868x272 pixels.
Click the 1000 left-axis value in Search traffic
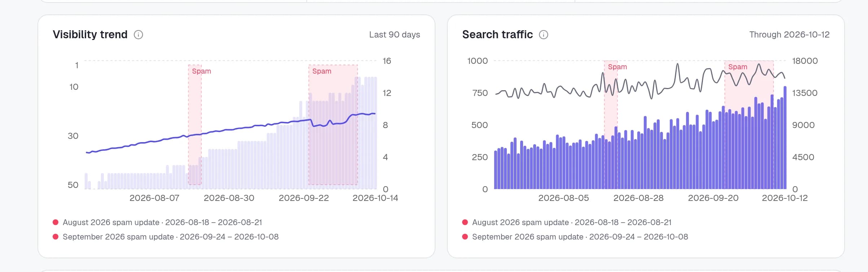478,61
